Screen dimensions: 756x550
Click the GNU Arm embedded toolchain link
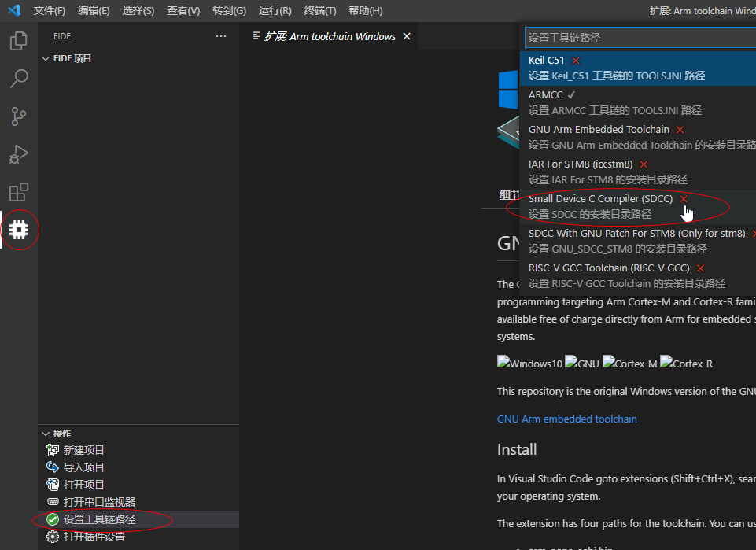pos(566,419)
